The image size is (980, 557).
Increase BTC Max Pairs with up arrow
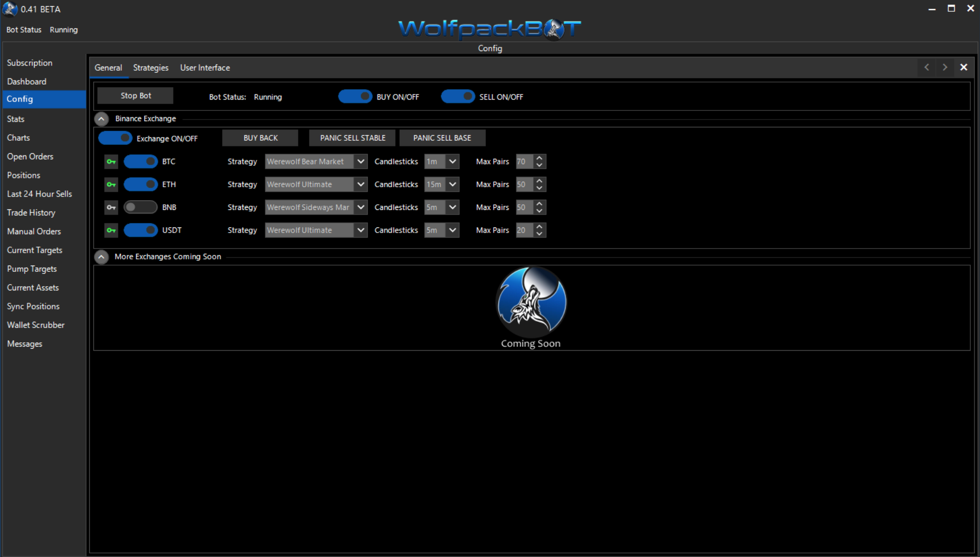[540, 158]
